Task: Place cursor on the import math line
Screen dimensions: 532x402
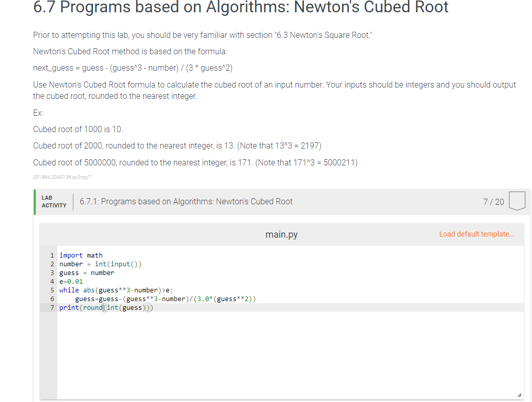Action: (x=79, y=255)
